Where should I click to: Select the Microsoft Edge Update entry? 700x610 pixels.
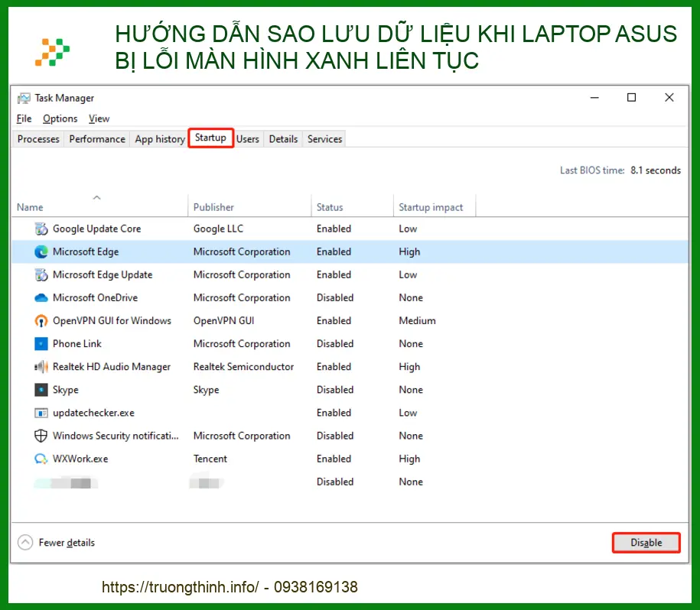point(103,274)
